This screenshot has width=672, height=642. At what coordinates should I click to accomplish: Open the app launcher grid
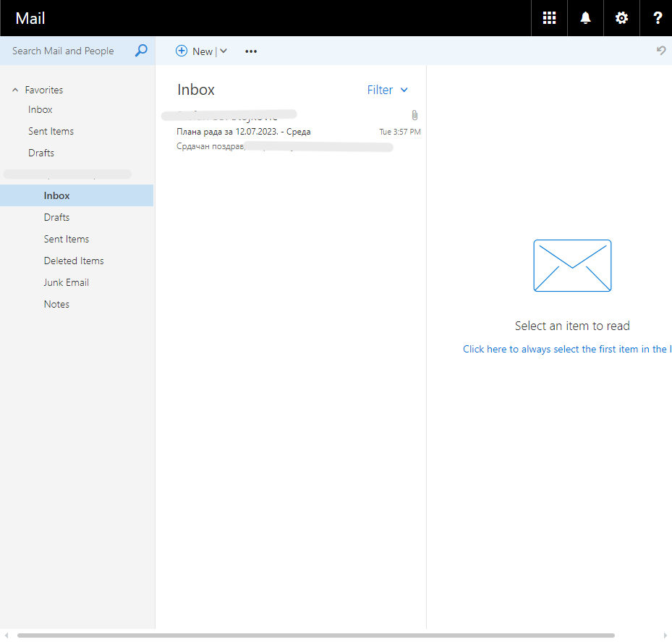[549, 18]
